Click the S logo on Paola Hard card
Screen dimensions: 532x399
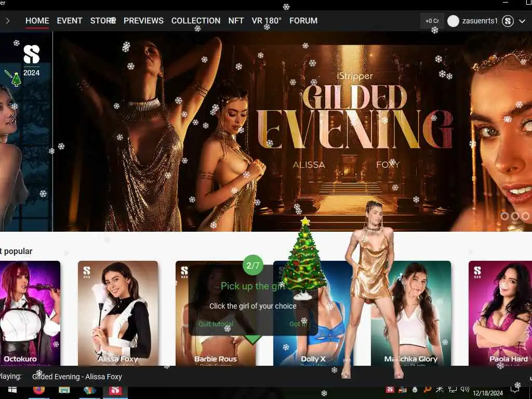(x=477, y=272)
